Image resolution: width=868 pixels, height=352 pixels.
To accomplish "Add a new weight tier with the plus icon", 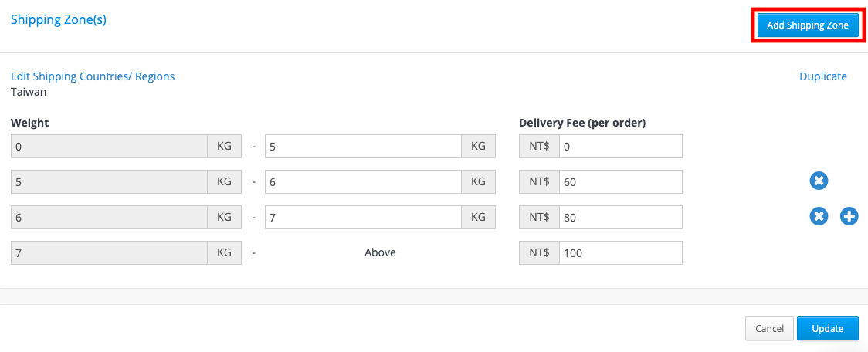I will [x=849, y=216].
